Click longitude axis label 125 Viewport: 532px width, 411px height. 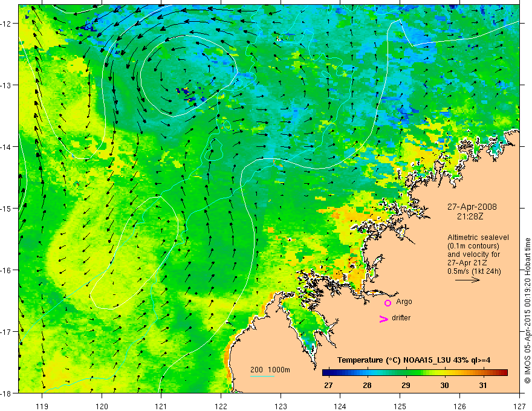coord(400,406)
